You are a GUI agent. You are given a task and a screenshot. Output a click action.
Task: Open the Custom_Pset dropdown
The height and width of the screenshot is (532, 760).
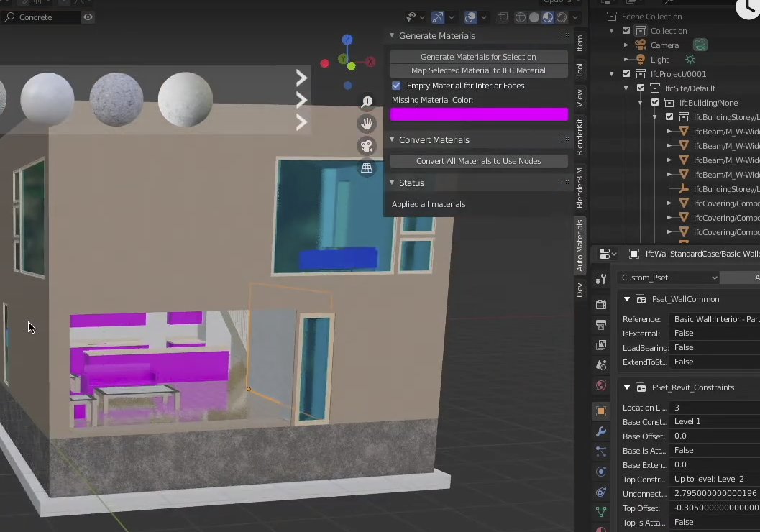tap(669, 278)
